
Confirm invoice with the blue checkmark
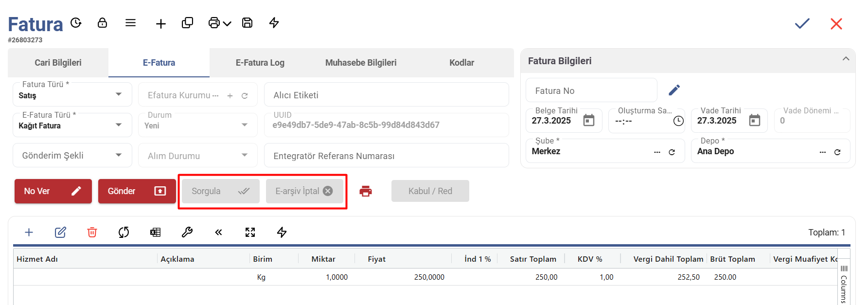(802, 23)
